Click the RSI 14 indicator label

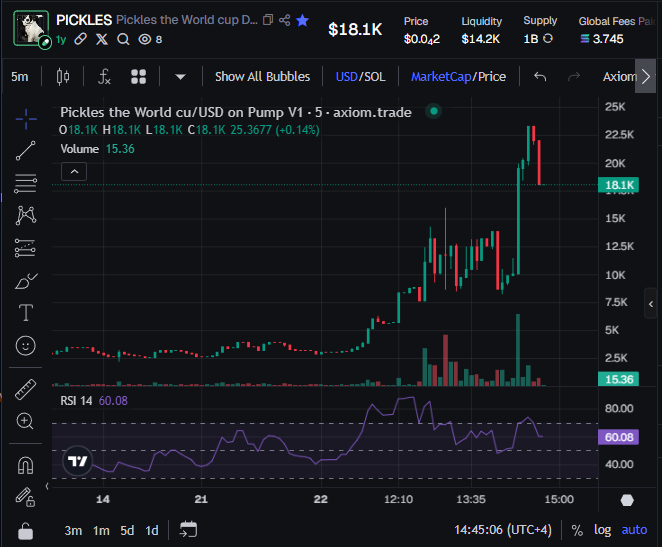[x=76, y=401]
